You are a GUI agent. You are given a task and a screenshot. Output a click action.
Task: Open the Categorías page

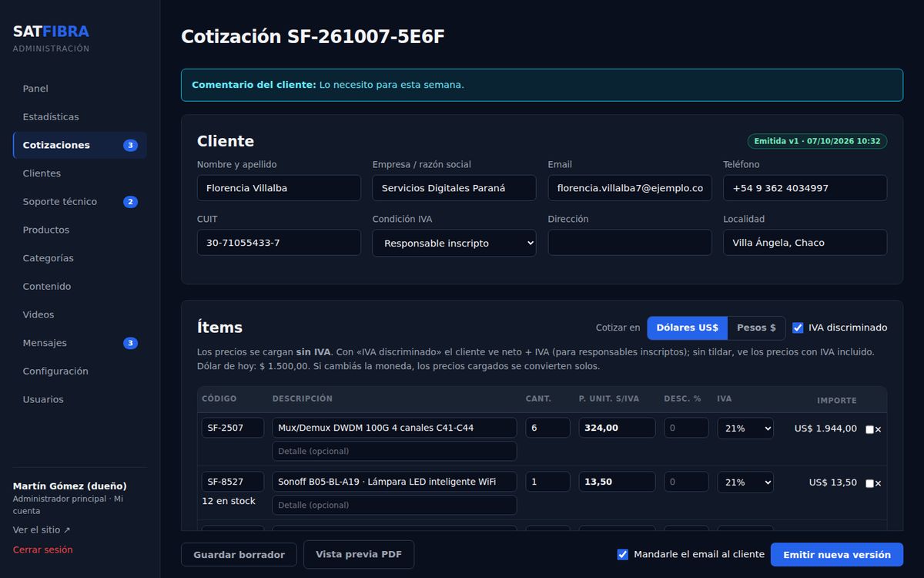[80, 258]
